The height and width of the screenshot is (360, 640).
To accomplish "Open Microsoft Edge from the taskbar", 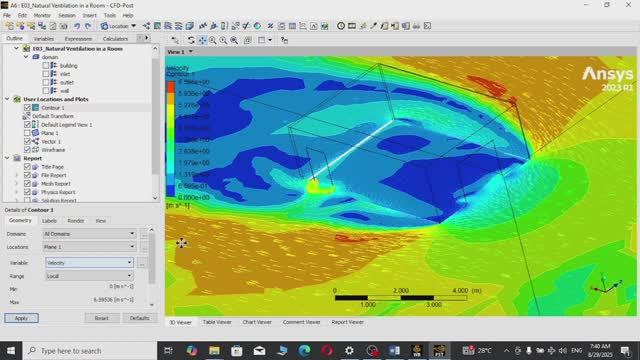I will click(304, 351).
